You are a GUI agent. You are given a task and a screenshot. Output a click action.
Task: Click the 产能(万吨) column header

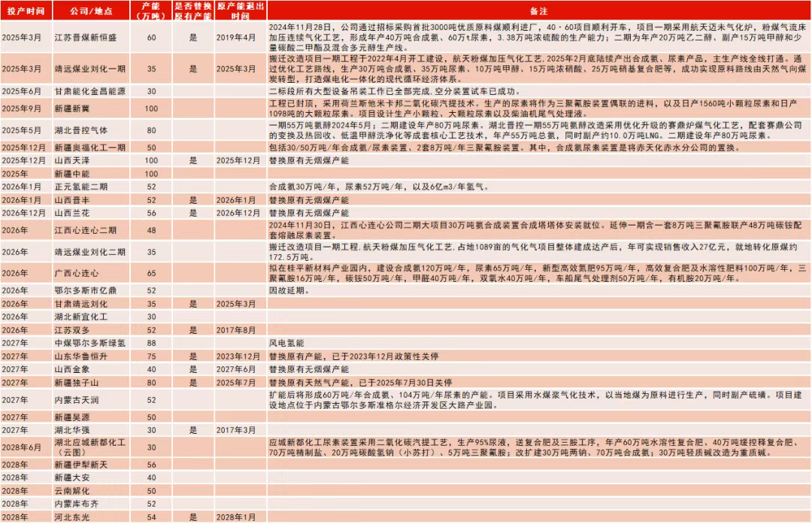[x=152, y=14]
